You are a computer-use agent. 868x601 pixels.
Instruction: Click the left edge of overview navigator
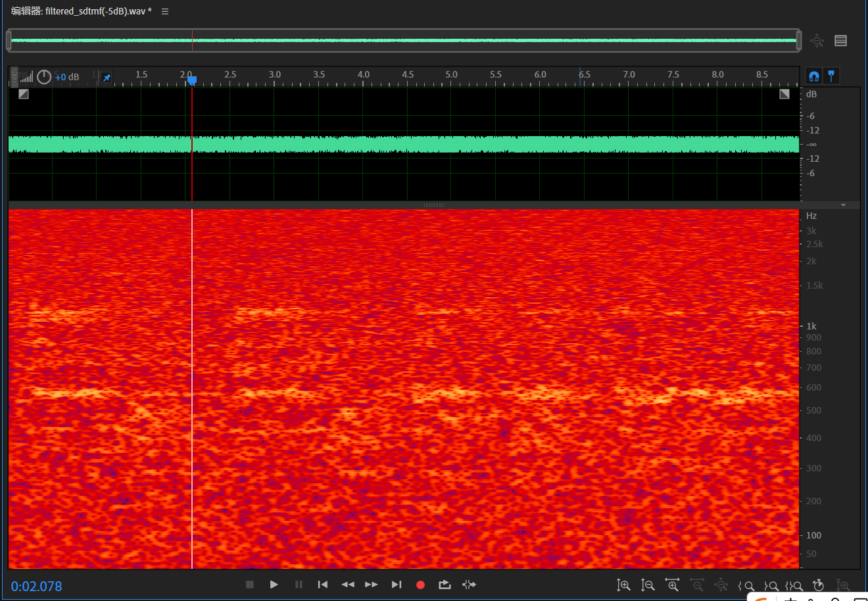coord(9,41)
